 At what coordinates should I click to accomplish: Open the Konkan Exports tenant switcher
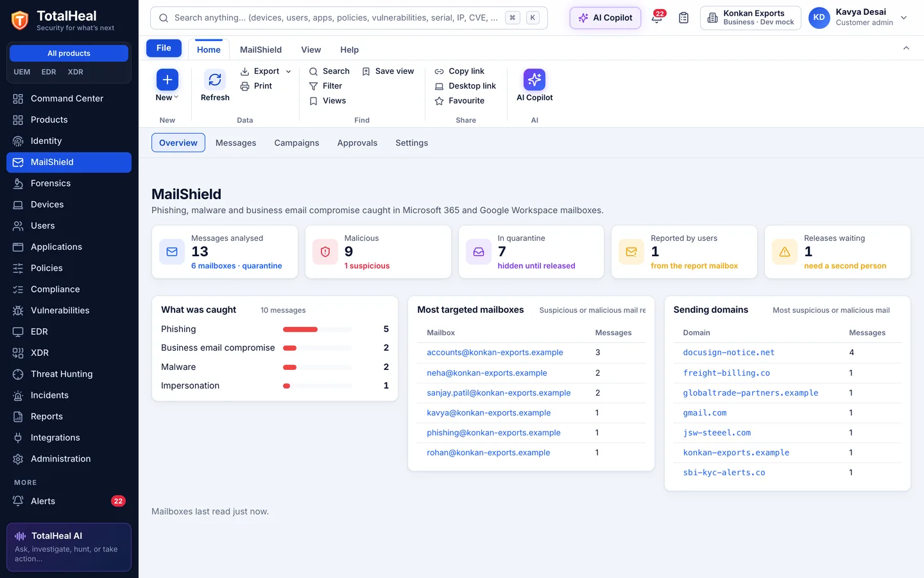(750, 18)
